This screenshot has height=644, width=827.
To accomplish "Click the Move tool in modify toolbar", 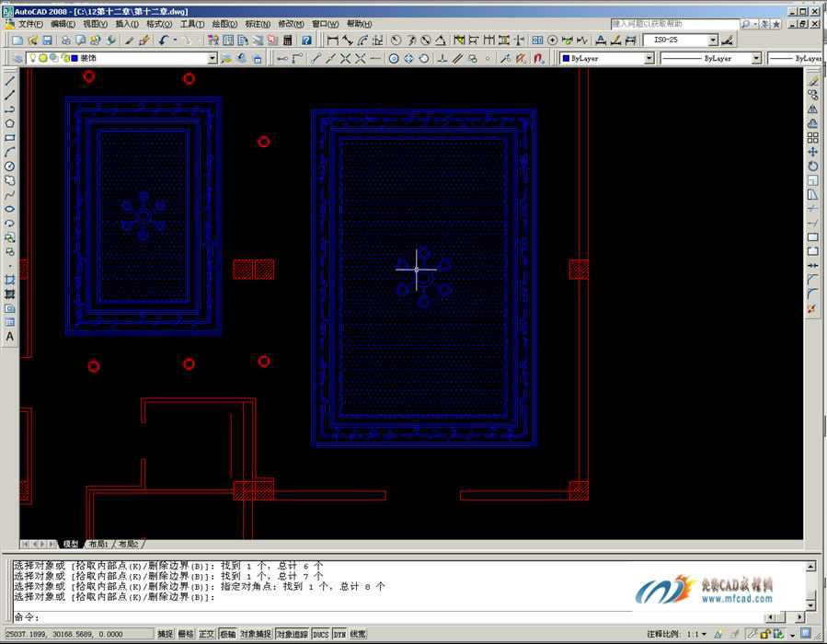I will tap(813, 152).
